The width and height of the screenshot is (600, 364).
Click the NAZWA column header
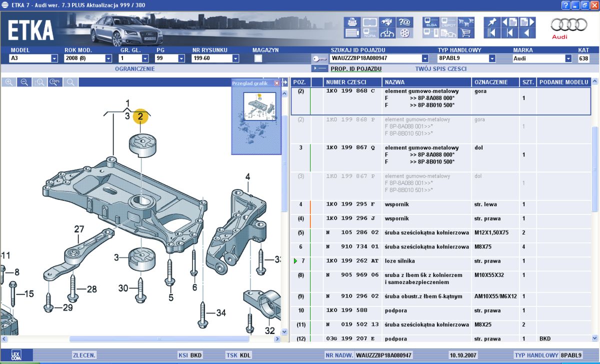click(427, 82)
